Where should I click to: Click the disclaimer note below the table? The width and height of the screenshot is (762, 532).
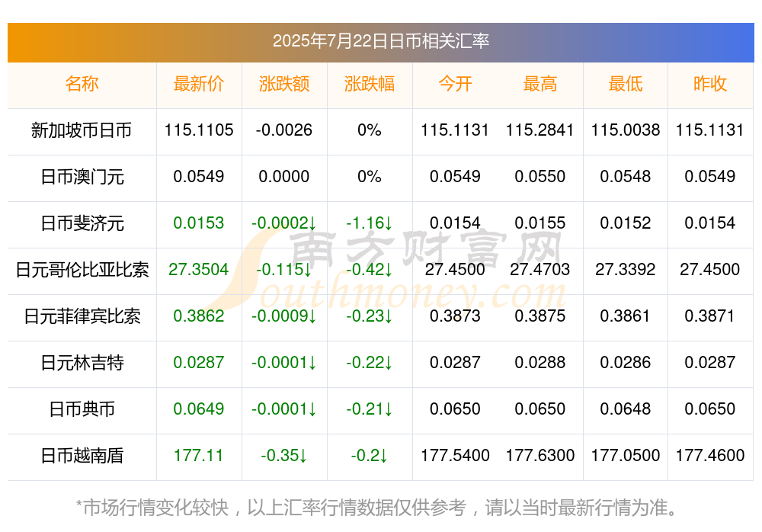tap(377, 508)
